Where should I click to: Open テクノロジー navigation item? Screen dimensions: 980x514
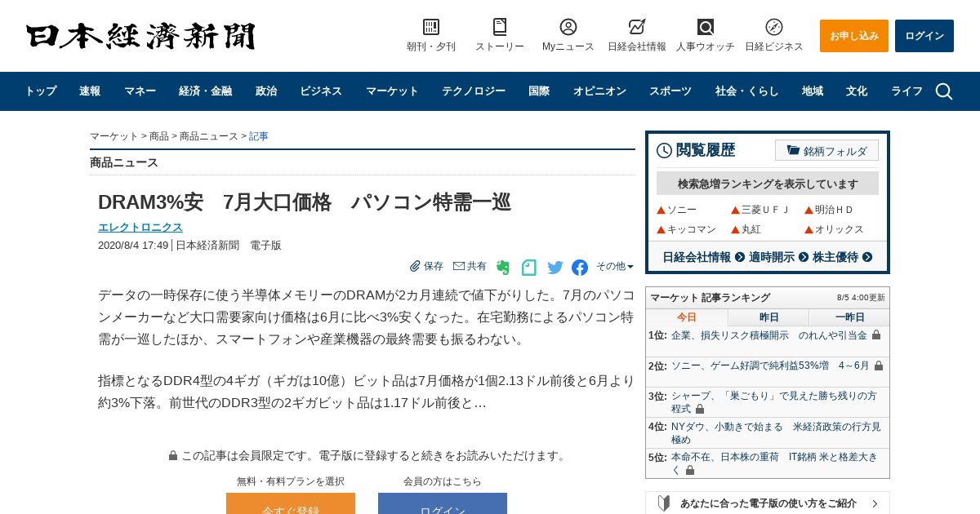pos(474,91)
